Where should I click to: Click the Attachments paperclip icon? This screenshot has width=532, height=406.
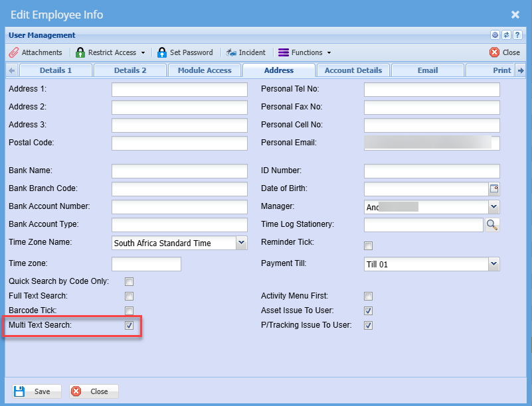pyautogui.click(x=14, y=52)
